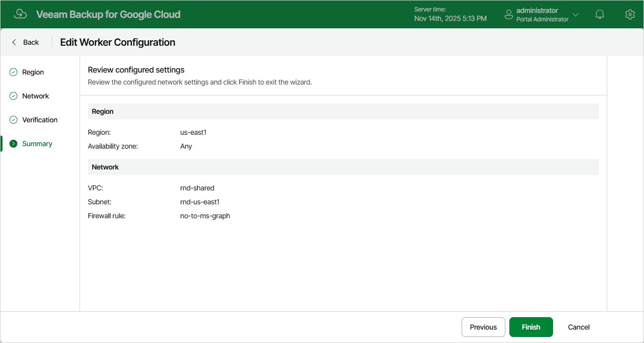Click the Network step checkmark icon
This screenshot has width=644, height=343.
click(x=13, y=96)
